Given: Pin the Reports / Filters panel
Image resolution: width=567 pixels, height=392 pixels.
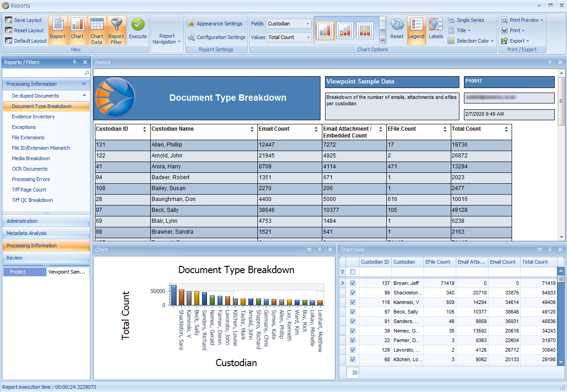Looking at the screenshot, I should tap(75, 62).
